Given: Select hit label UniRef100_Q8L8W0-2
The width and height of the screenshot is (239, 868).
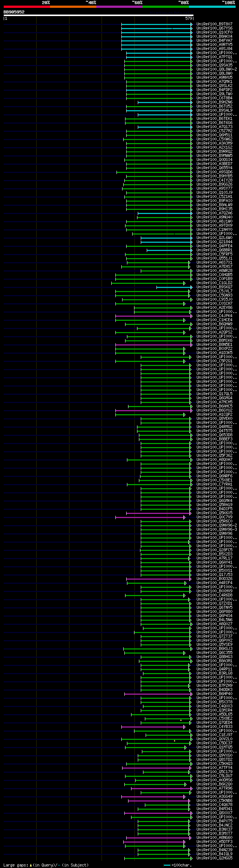Looking at the screenshot, I should [217, 69].
